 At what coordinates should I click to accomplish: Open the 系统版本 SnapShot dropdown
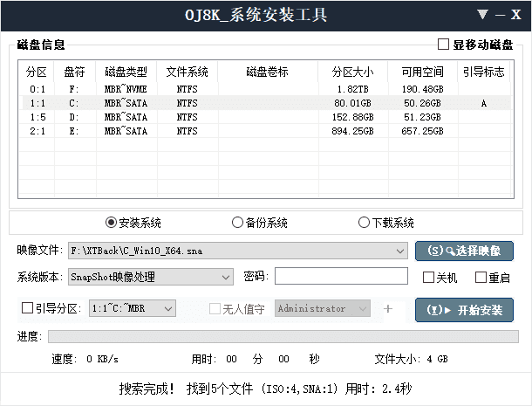[x=226, y=278]
